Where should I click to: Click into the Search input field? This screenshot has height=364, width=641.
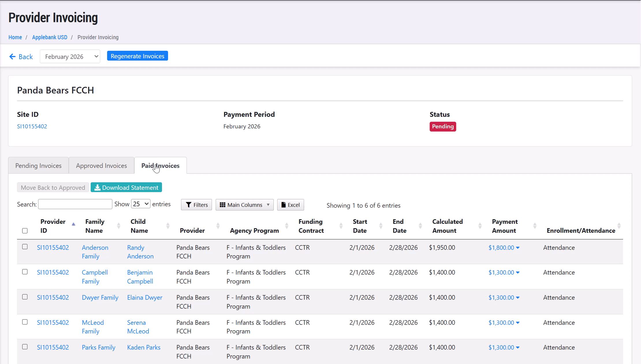(75, 204)
